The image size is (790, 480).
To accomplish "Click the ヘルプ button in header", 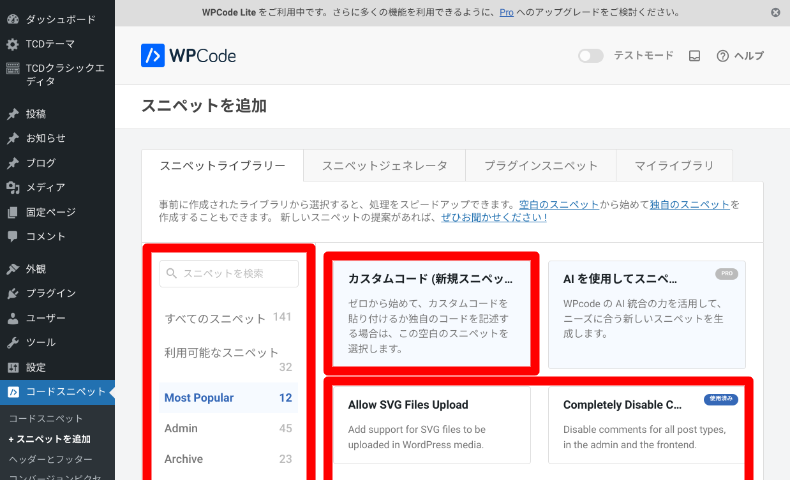I will coord(740,56).
